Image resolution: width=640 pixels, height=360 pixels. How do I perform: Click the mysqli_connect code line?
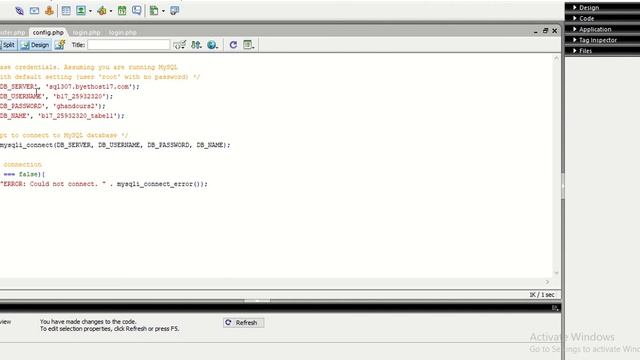(115, 145)
